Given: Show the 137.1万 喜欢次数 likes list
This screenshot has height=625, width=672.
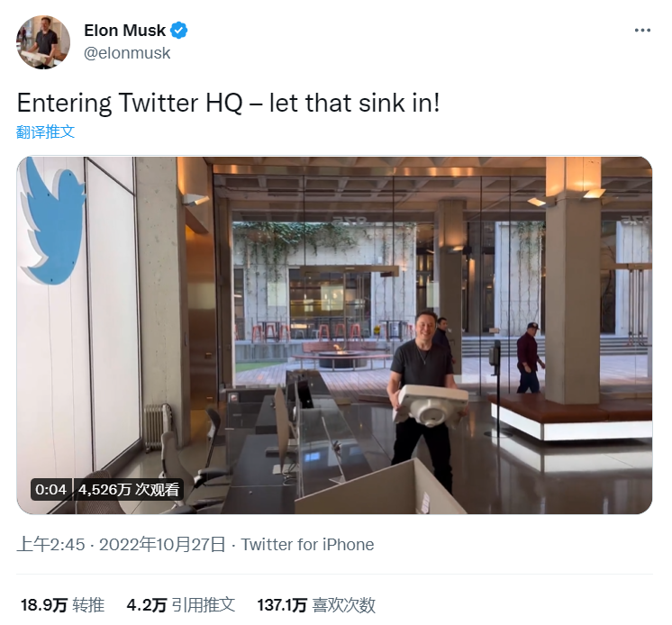Looking at the screenshot, I should point(316,605).
